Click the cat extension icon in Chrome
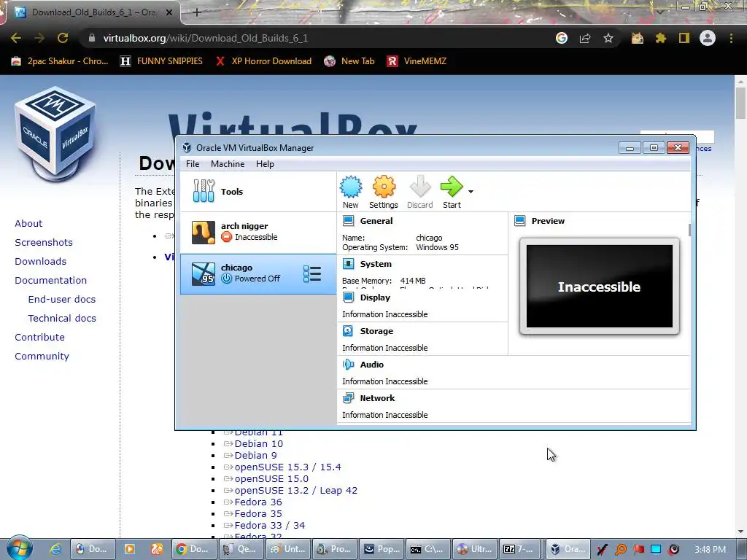747x560 pixels. coord(637,38)
